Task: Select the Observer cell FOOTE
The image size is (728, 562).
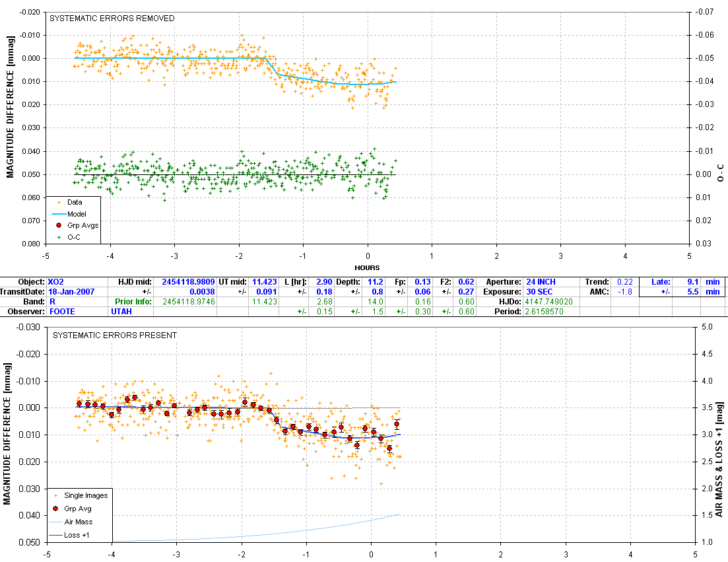Action: point(77,311)
